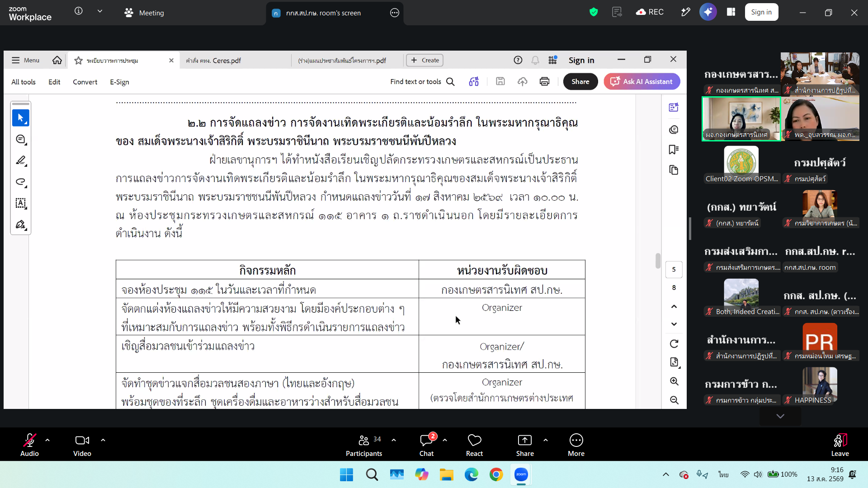Go to the previous PDF page arrow

tap(674, 307)
